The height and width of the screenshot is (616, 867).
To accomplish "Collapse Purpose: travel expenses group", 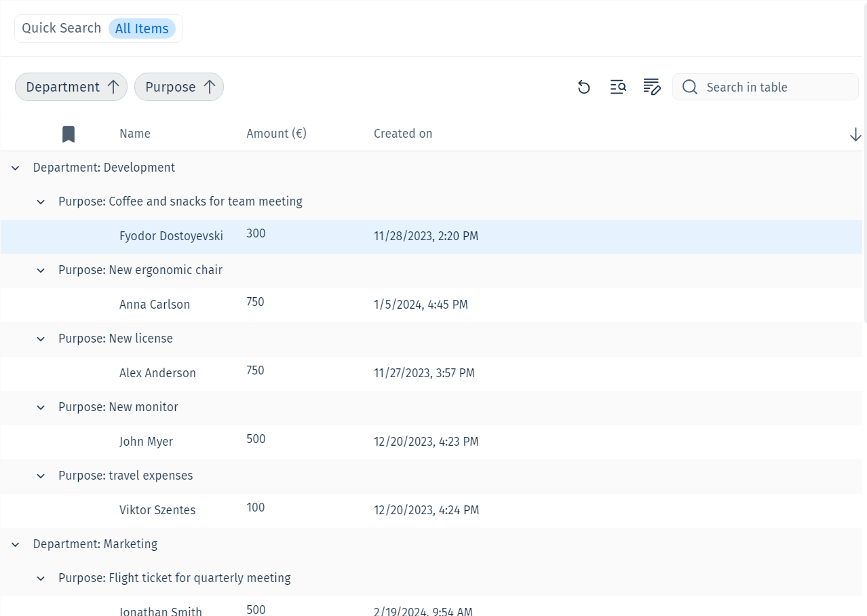I will pos(41,476).
